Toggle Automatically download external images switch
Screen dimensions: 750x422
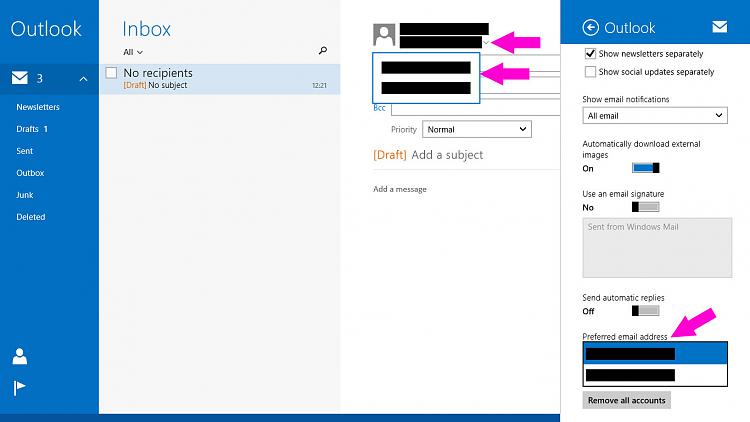coord(646,168)
